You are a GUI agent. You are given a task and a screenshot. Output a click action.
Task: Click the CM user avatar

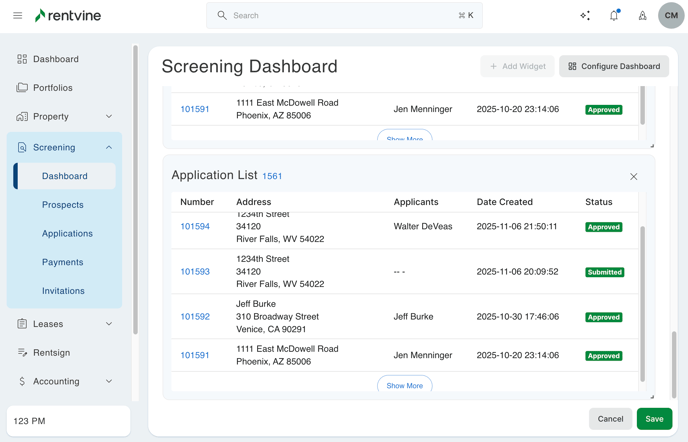point(671,15)
